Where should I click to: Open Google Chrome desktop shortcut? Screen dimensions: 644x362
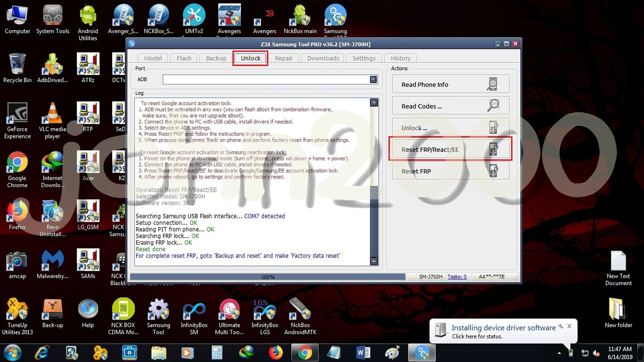point(17,170)
